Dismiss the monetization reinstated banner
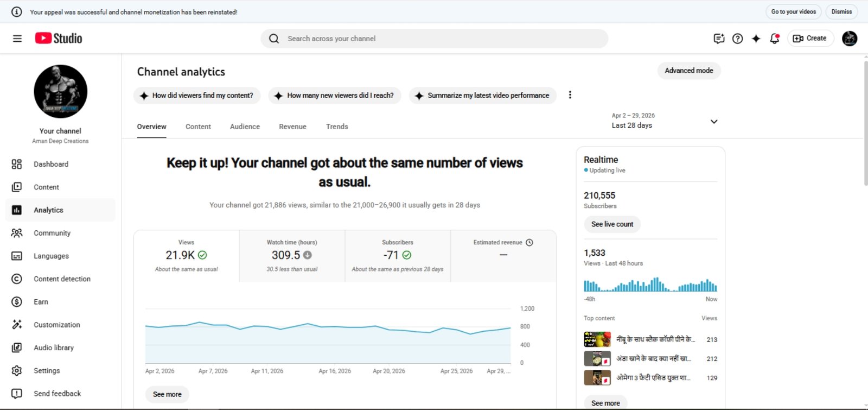 (841, 11)
